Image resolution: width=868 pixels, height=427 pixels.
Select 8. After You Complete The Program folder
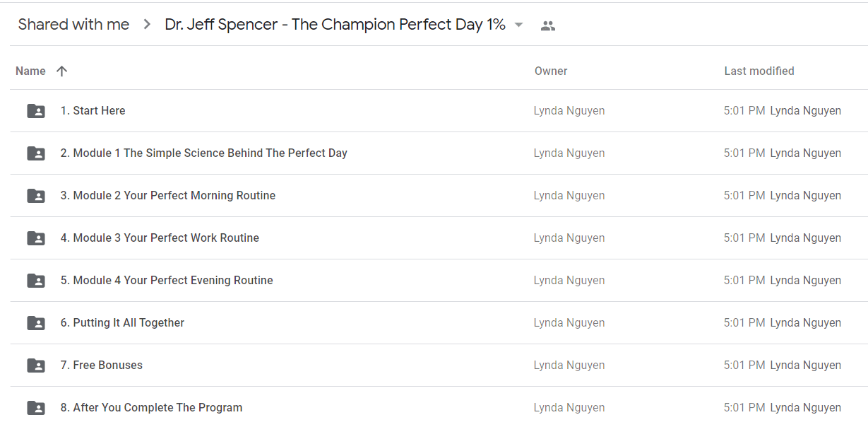[439, 408]
